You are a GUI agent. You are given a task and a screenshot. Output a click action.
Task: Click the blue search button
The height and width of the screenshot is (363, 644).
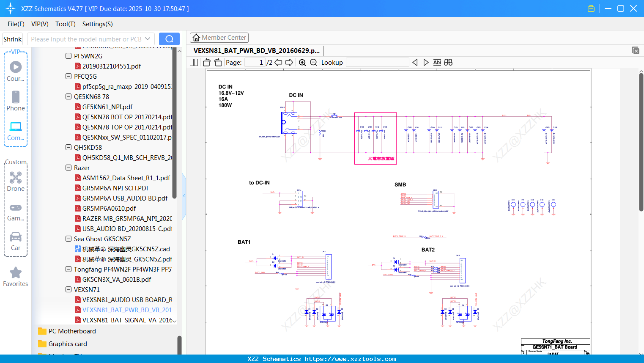pyautogui.click(x=169, y=39)
